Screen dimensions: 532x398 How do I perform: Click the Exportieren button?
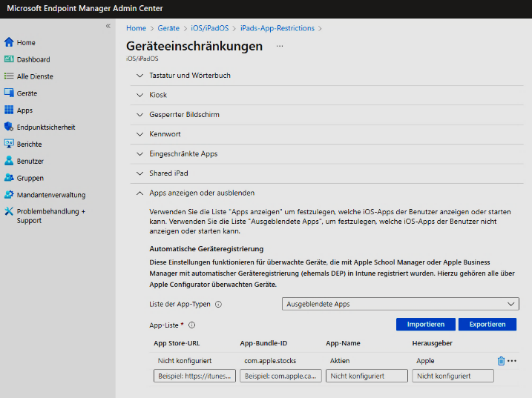point(487,325)
